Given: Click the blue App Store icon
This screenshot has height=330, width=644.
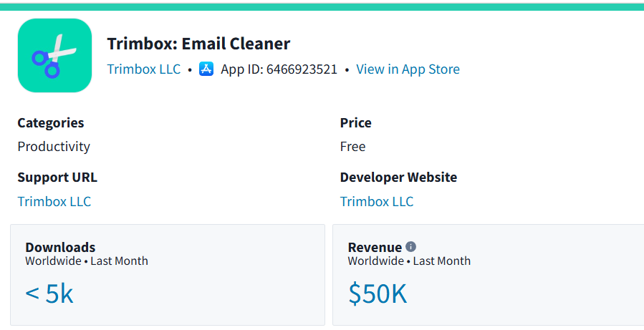Looking at the screenshot, I should point(206,69).
